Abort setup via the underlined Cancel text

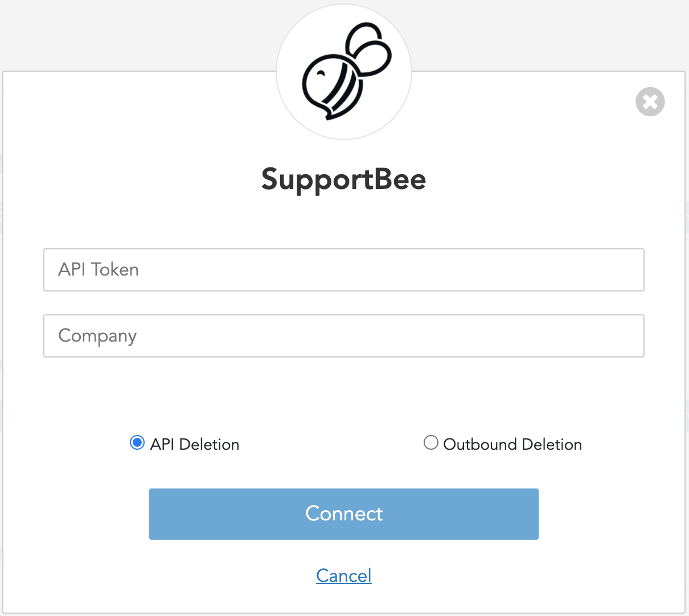(343, 576)
